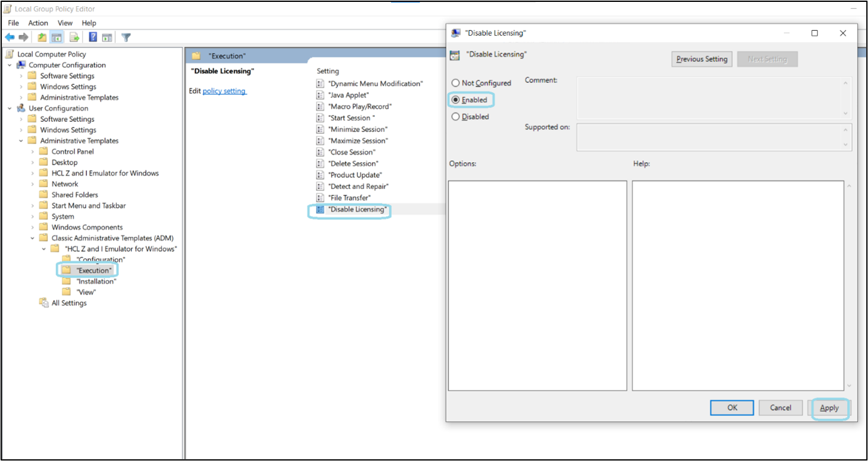Viewport: 868px width, 461px height.
Task: Select the Enabled radio button
Action: (455, 100)
